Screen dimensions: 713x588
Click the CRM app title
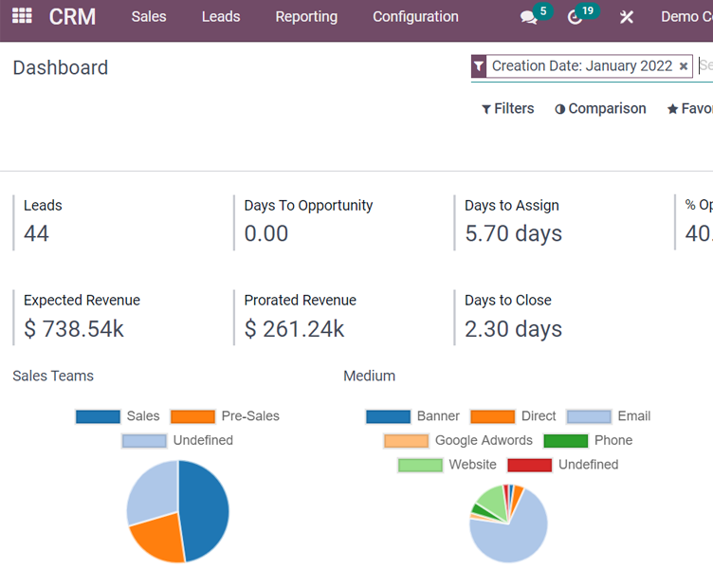pos(72,17)
